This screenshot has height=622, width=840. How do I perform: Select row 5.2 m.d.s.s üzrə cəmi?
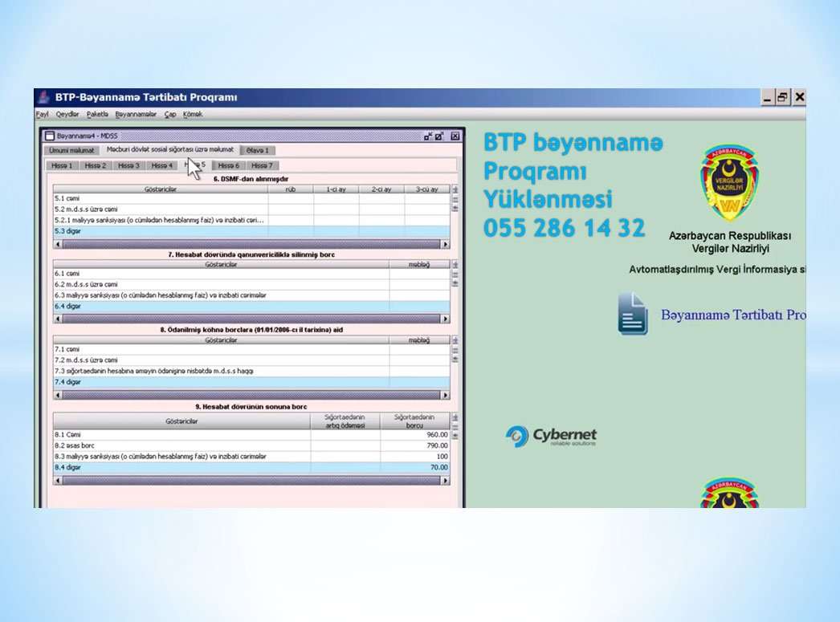(x=251, y=209)
